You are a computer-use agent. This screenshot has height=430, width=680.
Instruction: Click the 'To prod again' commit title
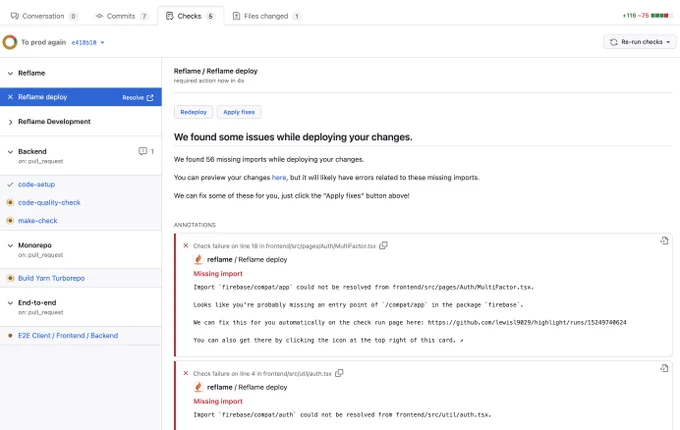[x=43, y=42]
